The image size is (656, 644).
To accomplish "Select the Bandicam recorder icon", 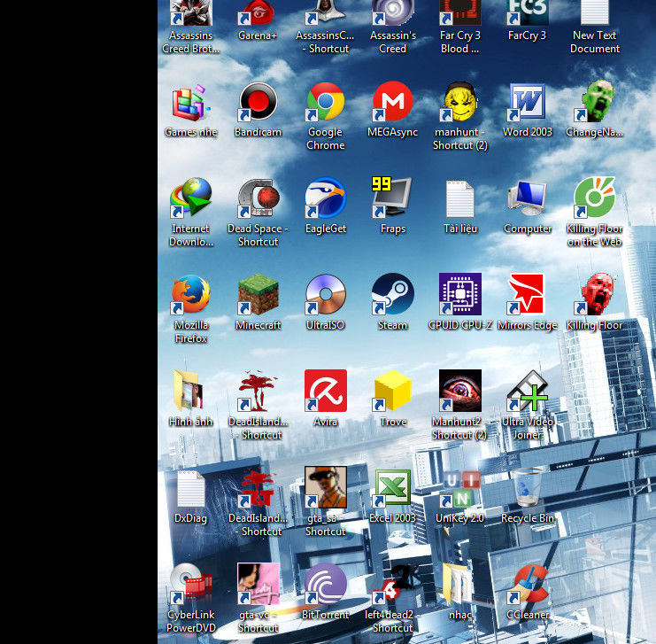I will (258, 103).
